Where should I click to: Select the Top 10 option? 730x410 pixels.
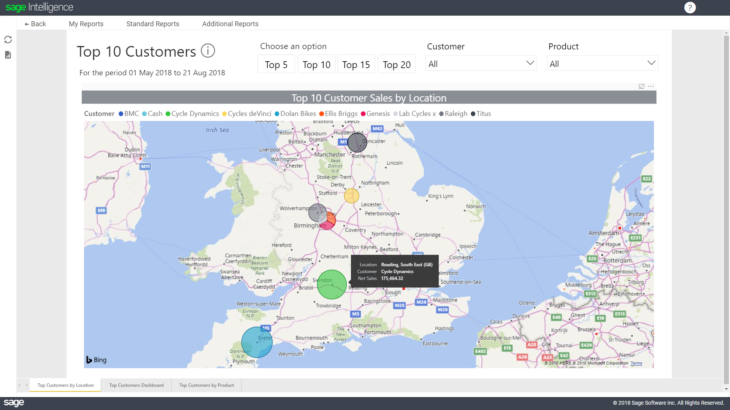317,64
